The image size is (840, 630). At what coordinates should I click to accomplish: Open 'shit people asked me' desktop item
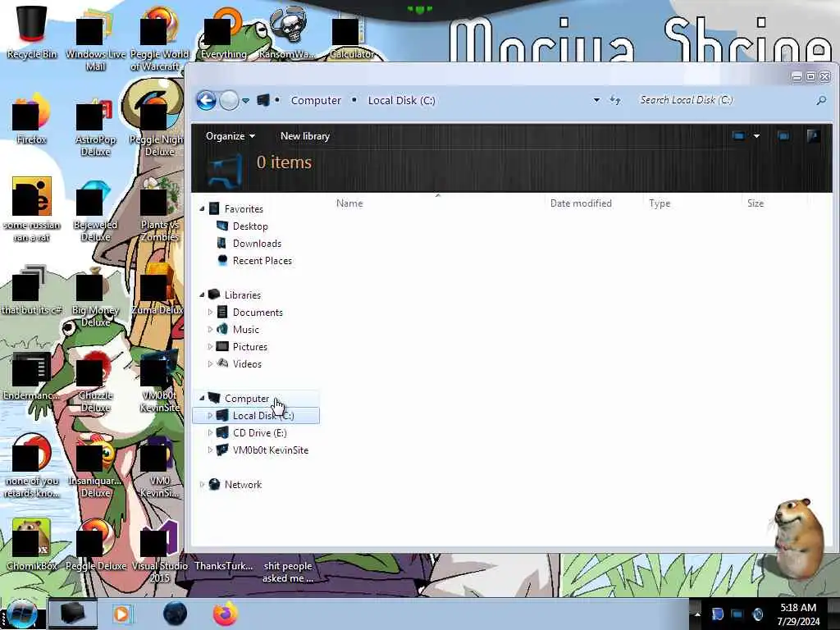[x=288, y=572]
